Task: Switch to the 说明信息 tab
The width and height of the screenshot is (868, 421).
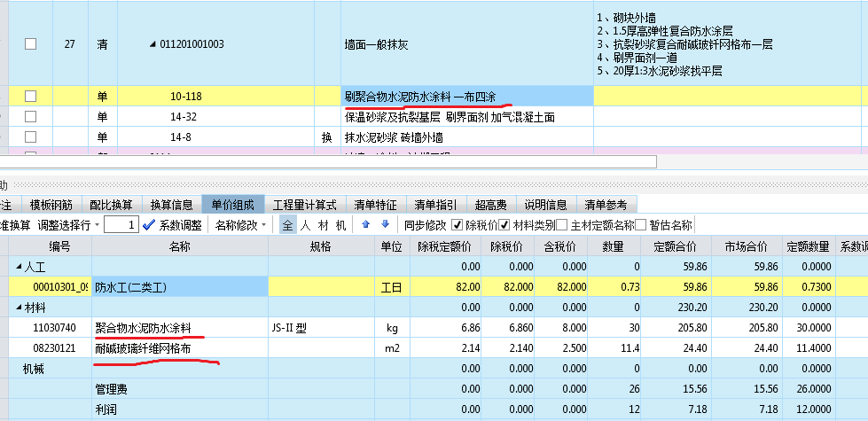Action: point(546,206)
